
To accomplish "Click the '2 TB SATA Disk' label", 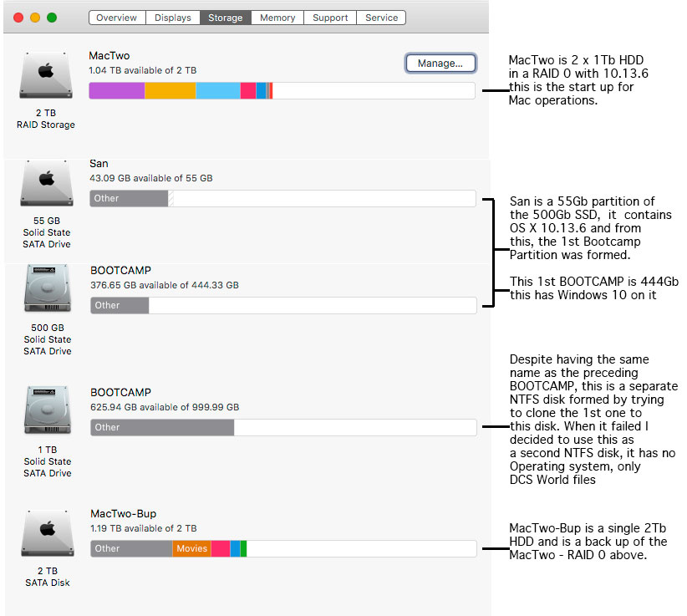I will (x=48, y=577).
